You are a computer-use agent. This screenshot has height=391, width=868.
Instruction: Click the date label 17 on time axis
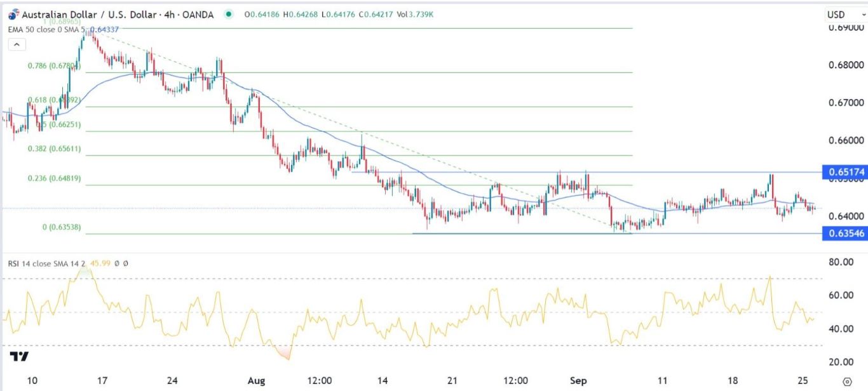coord(102,380)
